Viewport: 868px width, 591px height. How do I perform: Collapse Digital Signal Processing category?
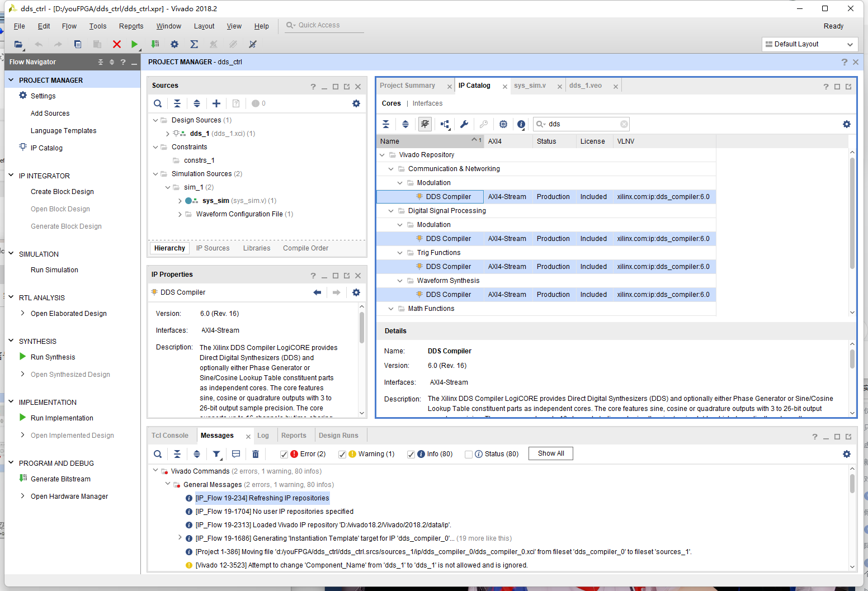coord(391,211)
